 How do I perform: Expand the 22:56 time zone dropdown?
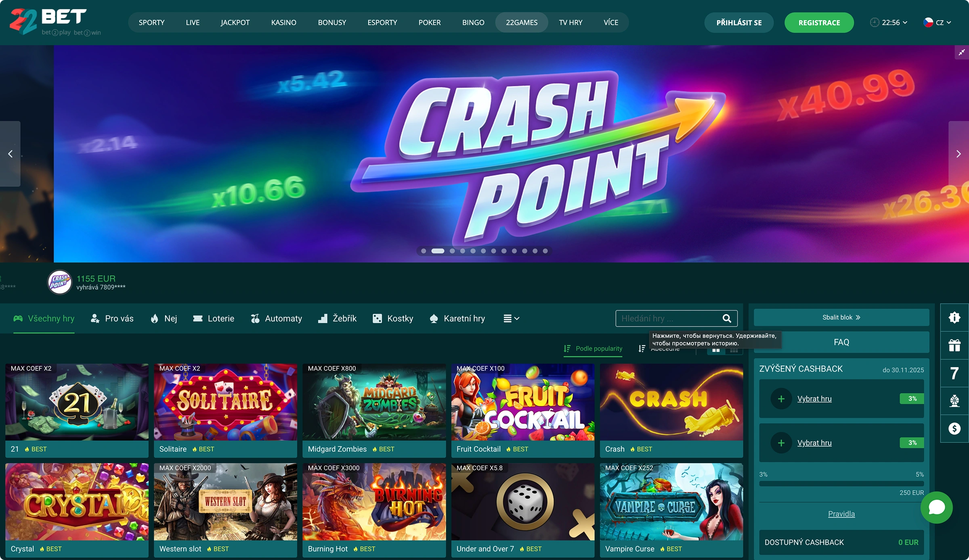point(889,23)
